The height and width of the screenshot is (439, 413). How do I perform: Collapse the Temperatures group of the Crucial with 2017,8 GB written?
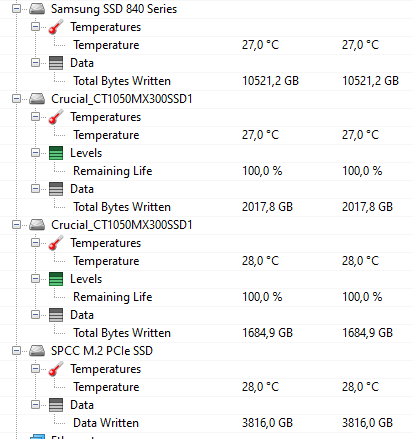tap(35, 117)
